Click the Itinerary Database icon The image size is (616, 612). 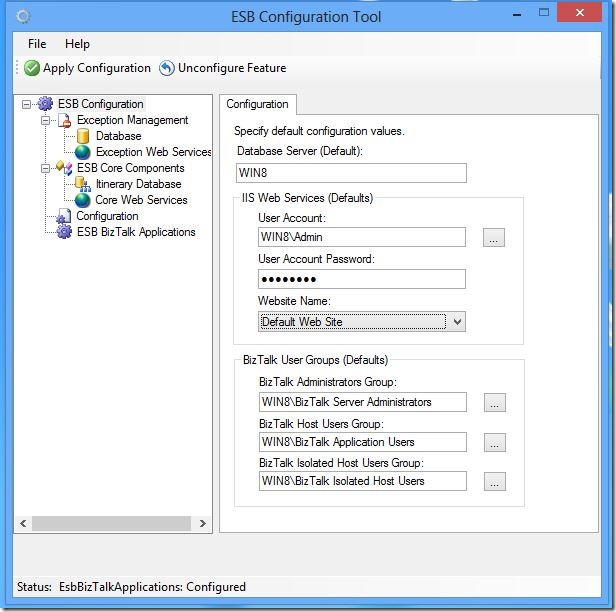point(83,184)
